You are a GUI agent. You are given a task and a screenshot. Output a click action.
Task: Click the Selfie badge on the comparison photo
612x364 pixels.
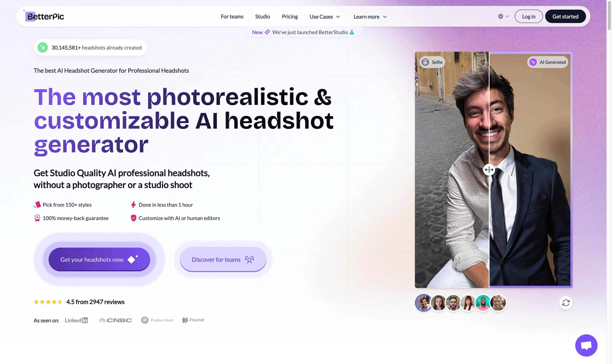(x=432, y=62)
